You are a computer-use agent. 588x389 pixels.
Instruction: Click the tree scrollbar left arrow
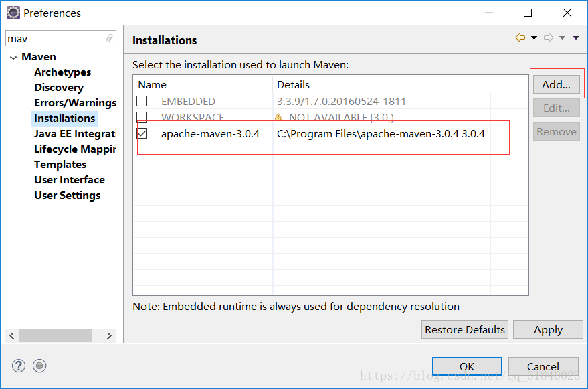[x=12, y=335]
